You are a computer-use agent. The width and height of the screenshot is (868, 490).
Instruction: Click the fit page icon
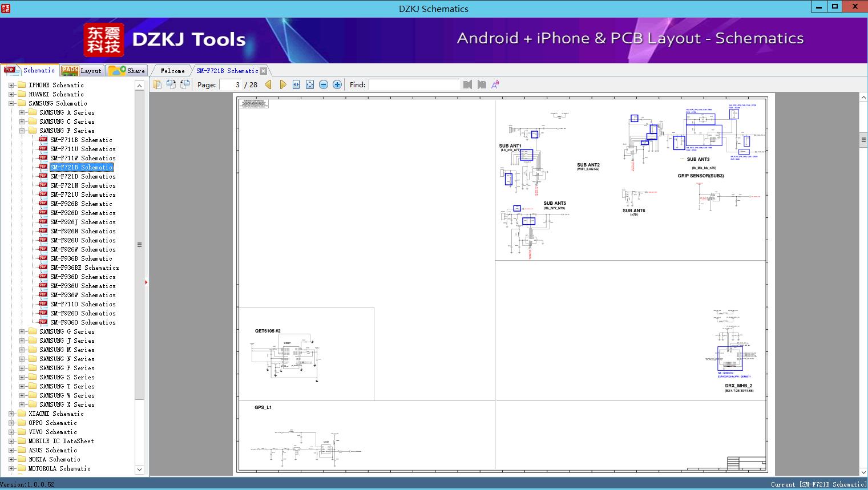point(310,84)
